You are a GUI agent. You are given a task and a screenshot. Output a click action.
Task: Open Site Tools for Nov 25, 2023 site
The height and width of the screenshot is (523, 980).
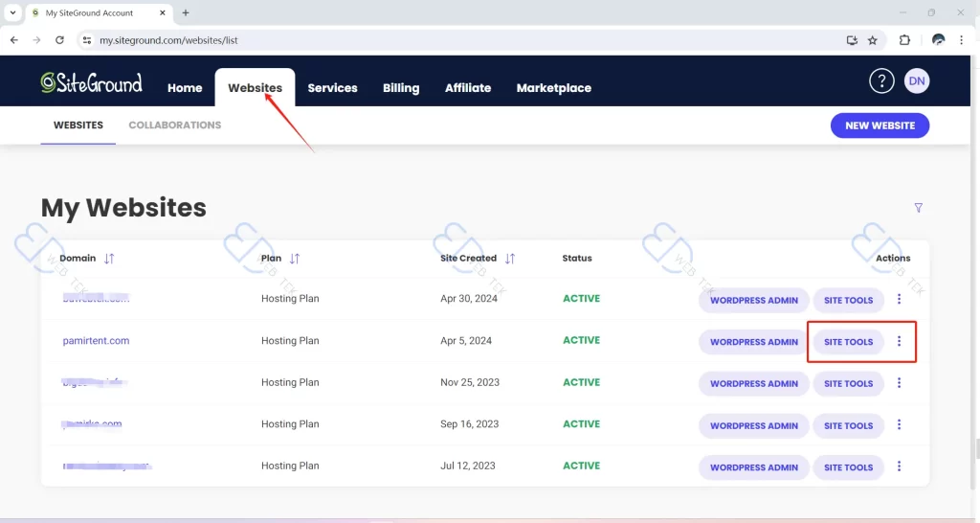pos(848,383)
